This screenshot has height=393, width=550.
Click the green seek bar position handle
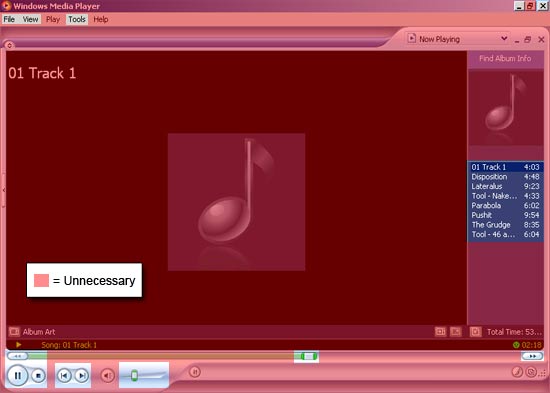point(309,357)
